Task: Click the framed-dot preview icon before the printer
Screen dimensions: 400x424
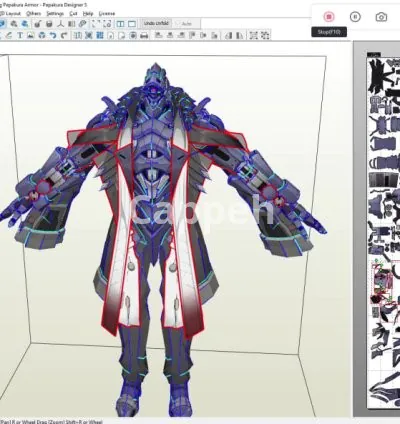Action: [x=133, y=36]
